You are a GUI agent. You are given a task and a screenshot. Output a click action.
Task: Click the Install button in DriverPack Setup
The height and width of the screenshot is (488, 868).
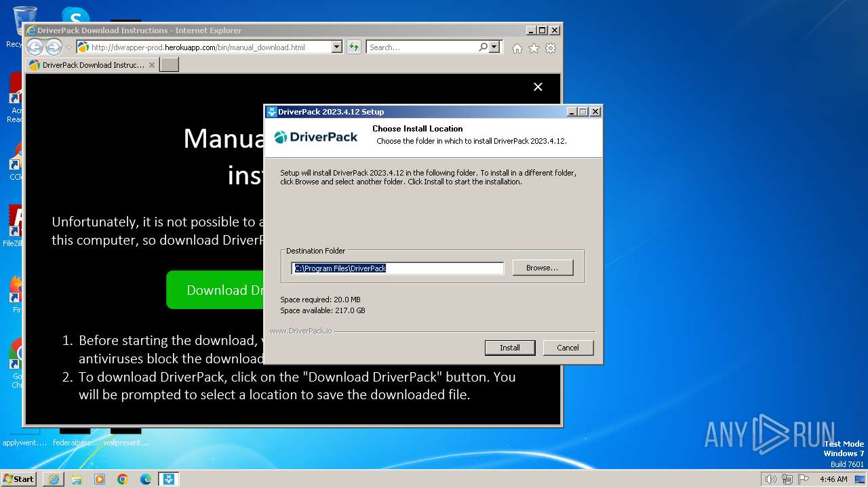[510, 348]
